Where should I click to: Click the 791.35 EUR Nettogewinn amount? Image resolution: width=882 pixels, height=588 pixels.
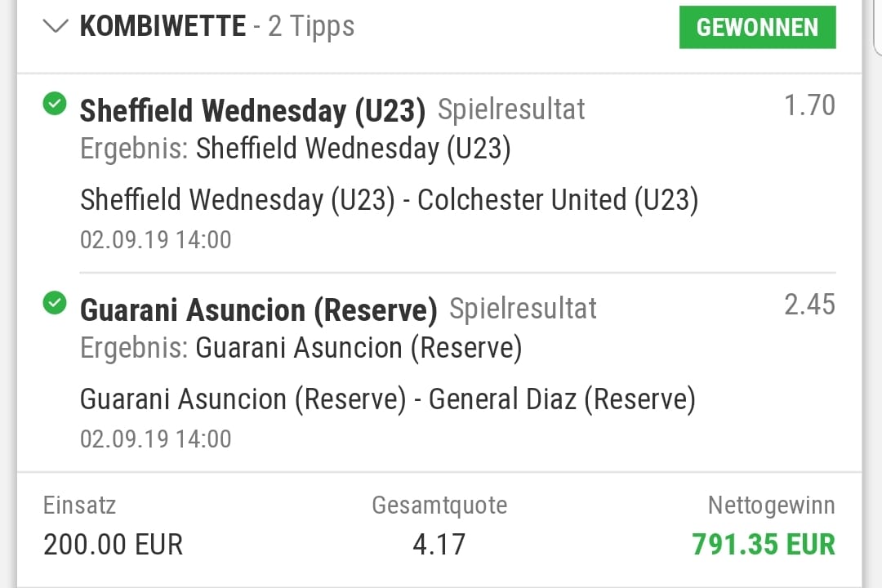point(764,544)
